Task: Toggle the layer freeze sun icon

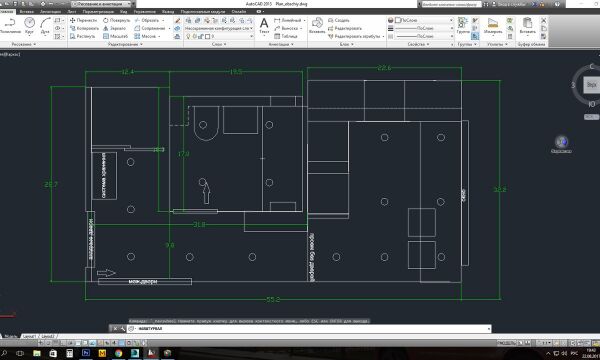Action: pyautogui.click(x=194, y=36)
